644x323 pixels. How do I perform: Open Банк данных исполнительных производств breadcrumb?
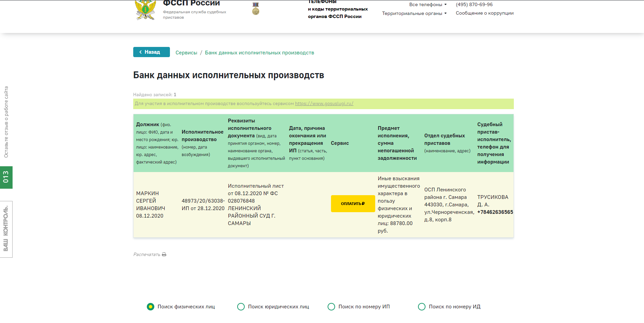pyautogui.click(x=259, y=53)
